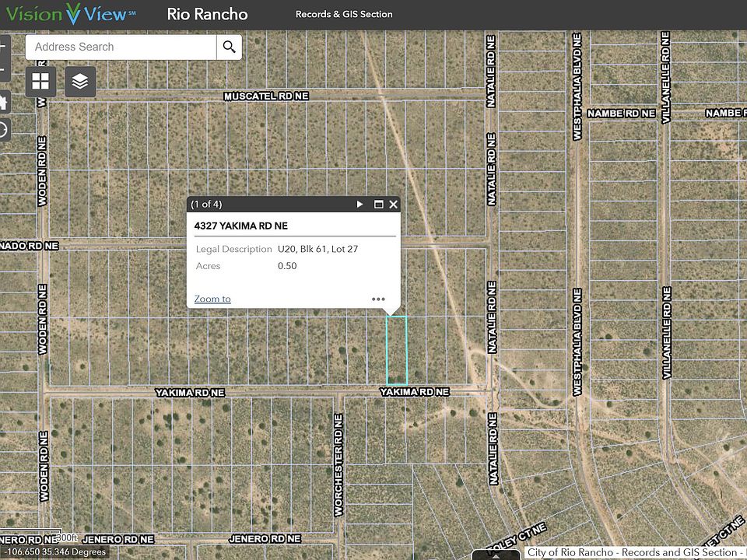Click the Vision View logo

coord(71,14)
